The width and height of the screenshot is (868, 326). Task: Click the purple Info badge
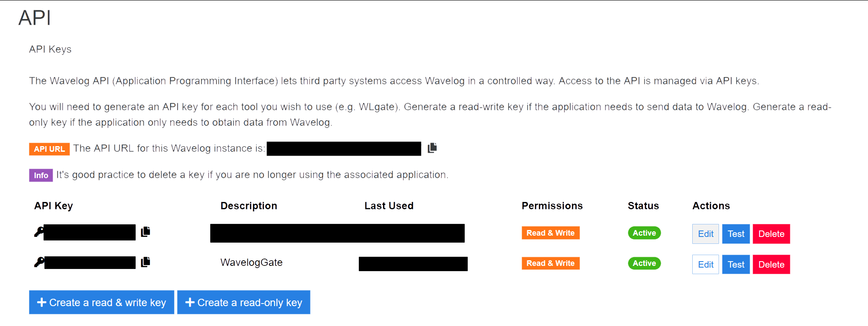click(41, 175)
